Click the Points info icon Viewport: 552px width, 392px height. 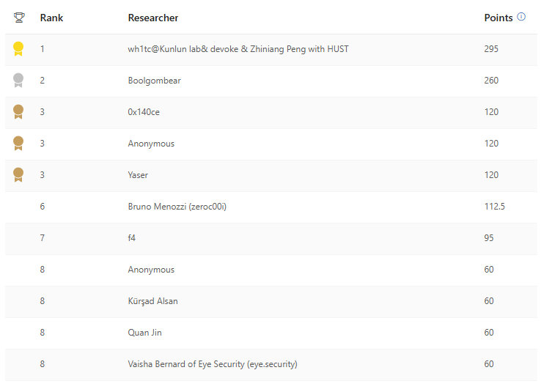point(521,17)
